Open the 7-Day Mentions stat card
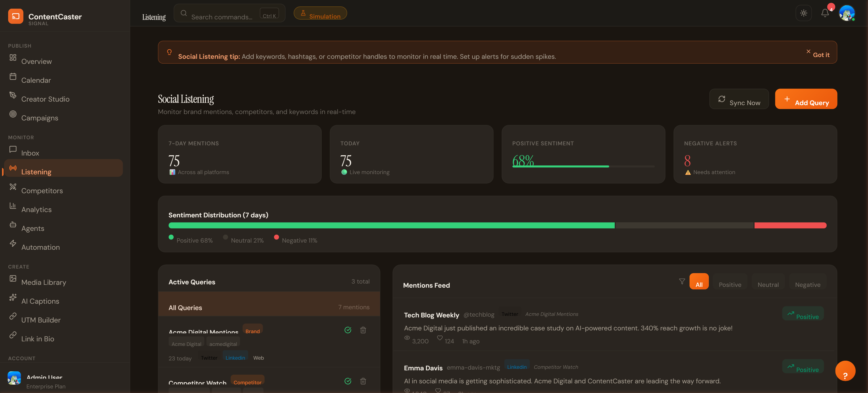The height and width of the screenshot is (393, 868). pyautogui.click(x=240, y=154)
